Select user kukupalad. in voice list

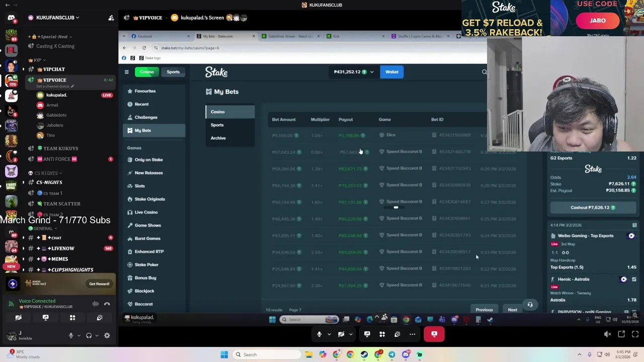point(56,95)
